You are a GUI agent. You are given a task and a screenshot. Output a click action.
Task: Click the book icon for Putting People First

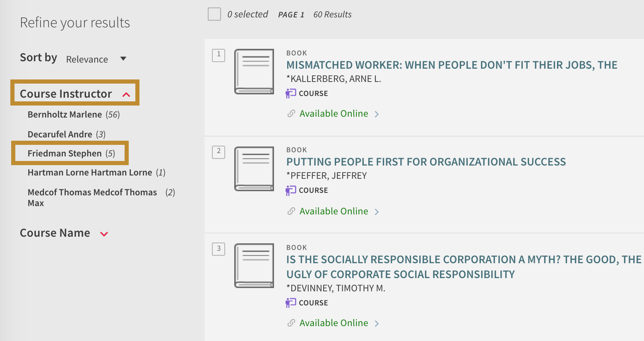tap(254, 169)
